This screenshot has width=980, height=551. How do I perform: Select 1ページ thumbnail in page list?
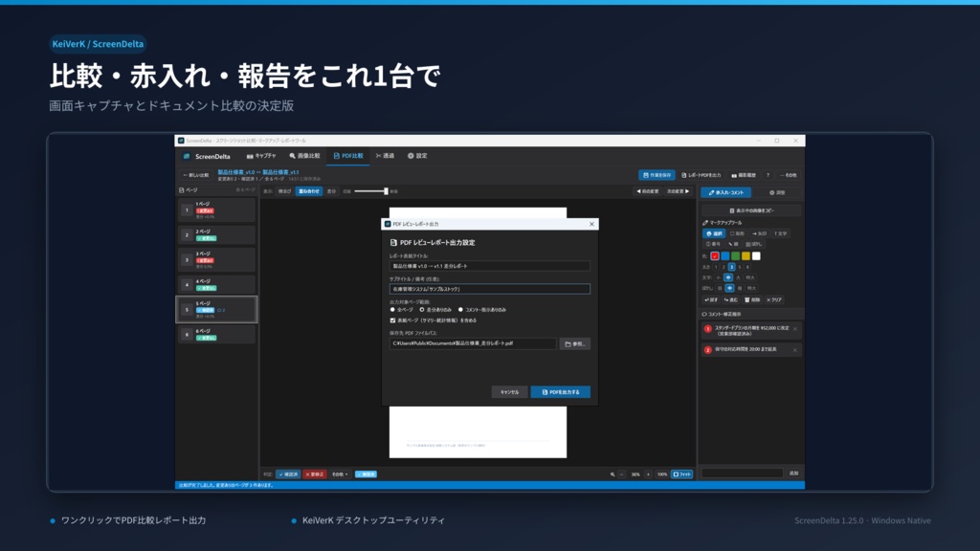[216, 210]
